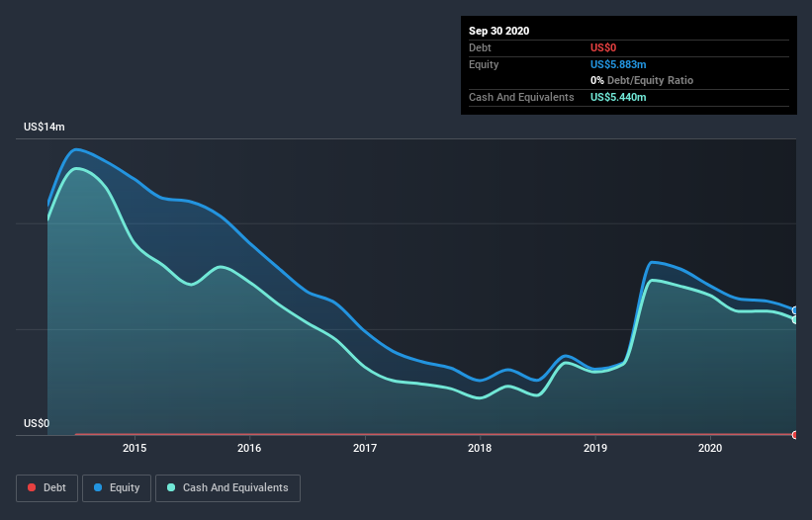Click the 2016 axis label

click(249, 448)
